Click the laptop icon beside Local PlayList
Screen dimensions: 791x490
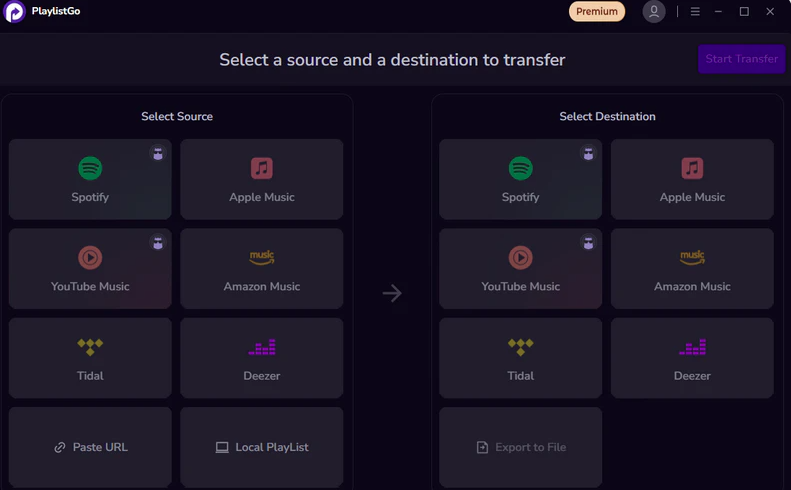point(222,448)
